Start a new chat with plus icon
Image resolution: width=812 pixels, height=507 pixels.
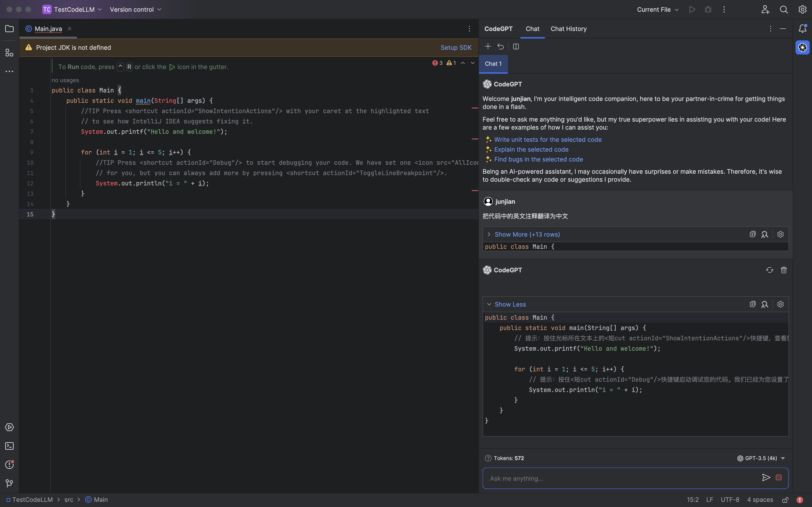tap(488, 46)
